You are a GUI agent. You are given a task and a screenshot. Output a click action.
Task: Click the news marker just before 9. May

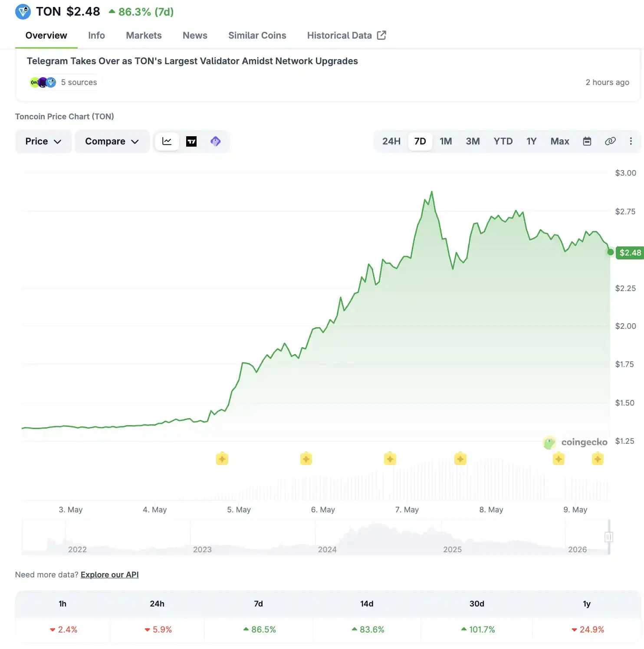pos(559,459)
